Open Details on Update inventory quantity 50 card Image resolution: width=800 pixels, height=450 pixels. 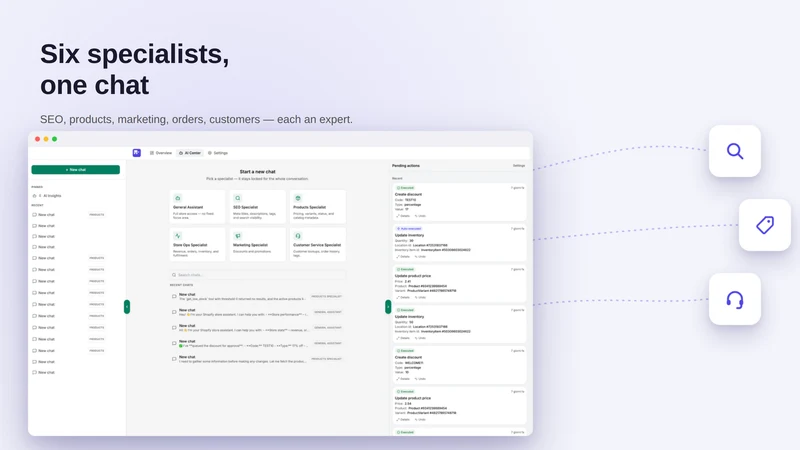click(x=403, y=338)
